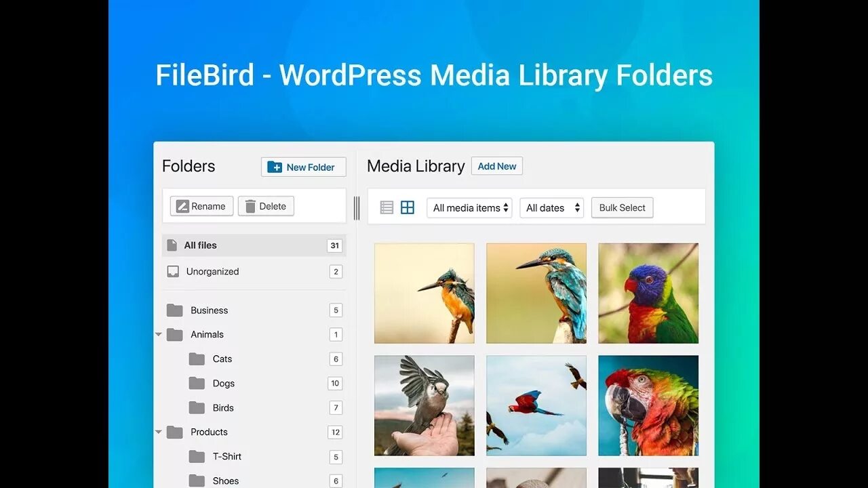Click the Products count badge 12
Image resolution: width=868 pixels, height=488 pixels.
[x=335, y=432]
